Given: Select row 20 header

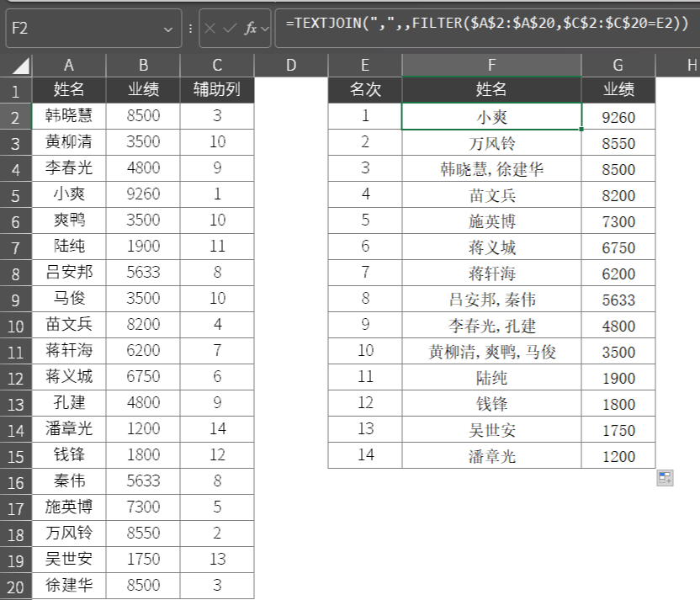Looking at the screenshot, I should coord(16,587).
